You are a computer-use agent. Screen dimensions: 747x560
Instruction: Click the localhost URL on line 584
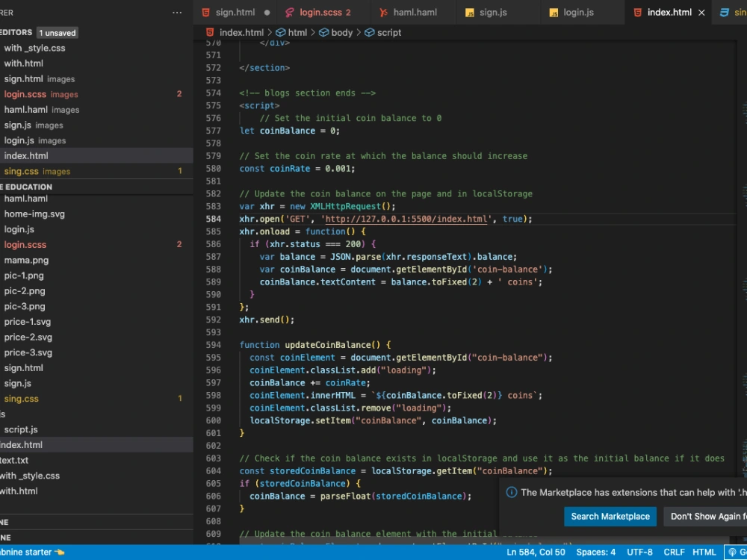pos(406,219)
